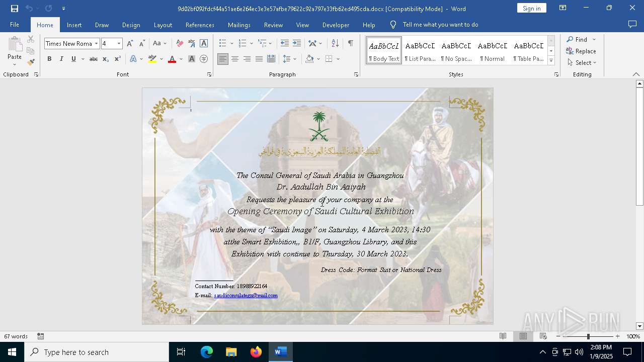This screenshot has width=644, height=362.
Task: Switch to Web Layout view
Action: click(543, 336)
